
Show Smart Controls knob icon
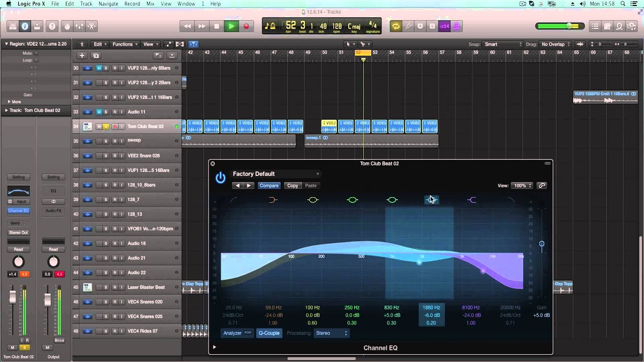click(67, 26)
